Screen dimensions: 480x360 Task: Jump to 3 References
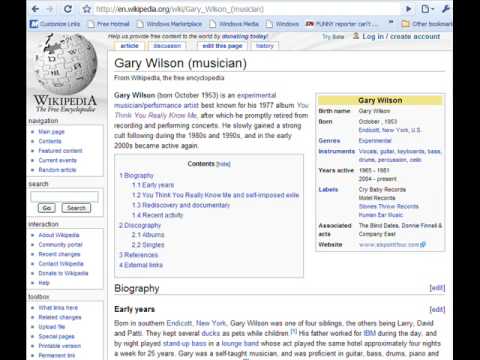[139, 255]
